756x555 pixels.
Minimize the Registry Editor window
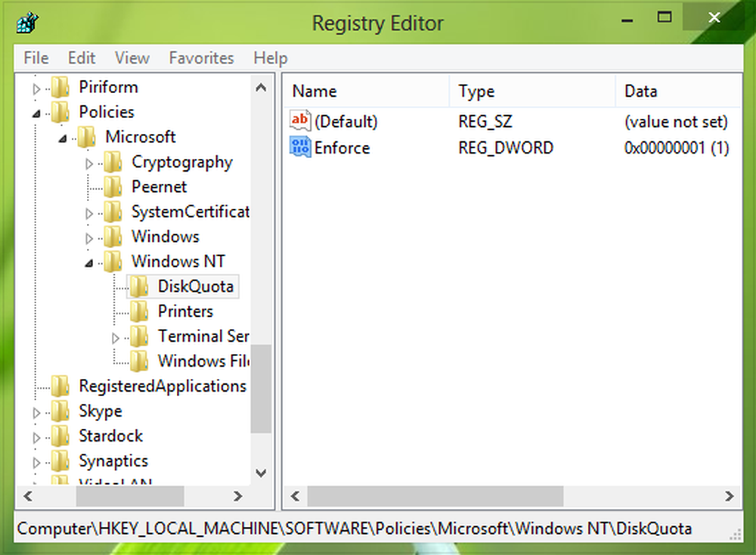tap(627, 20)
